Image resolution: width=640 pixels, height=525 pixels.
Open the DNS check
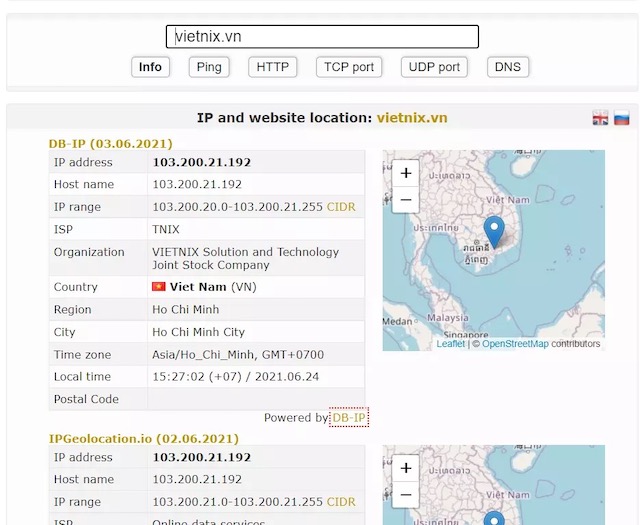coord(508,67)
